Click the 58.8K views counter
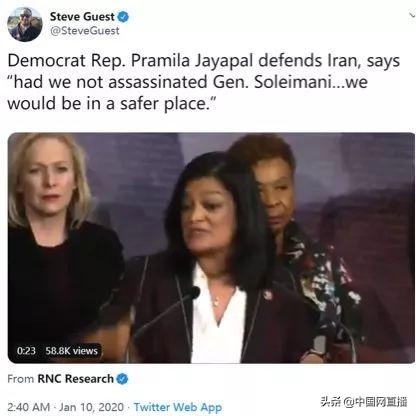Viewport: 416px width, 416px height. point(72,351)
